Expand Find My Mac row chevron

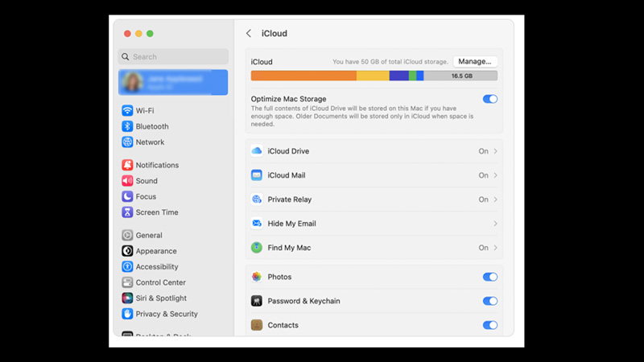tap(495, 248)
